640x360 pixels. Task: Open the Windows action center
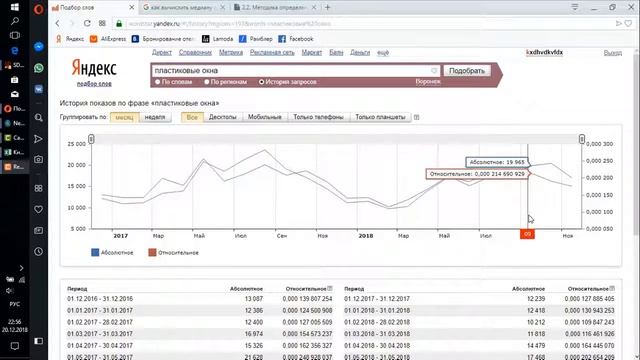tap(15, 346)
